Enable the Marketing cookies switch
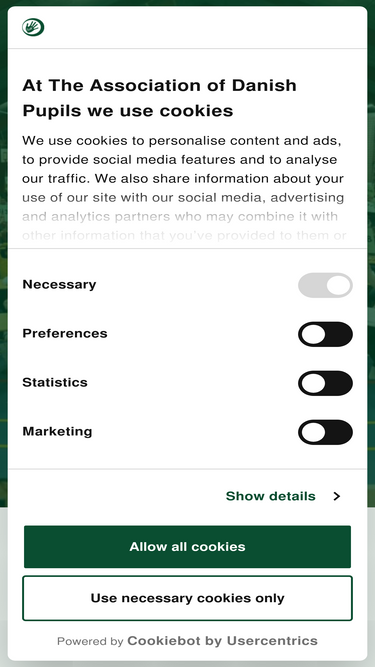The width and height of the screenshot is (375, 667). click(325, 432)
